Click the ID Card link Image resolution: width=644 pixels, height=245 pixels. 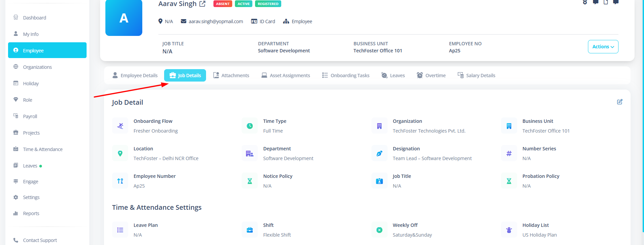pyautogui.click(x=263, y=21)
